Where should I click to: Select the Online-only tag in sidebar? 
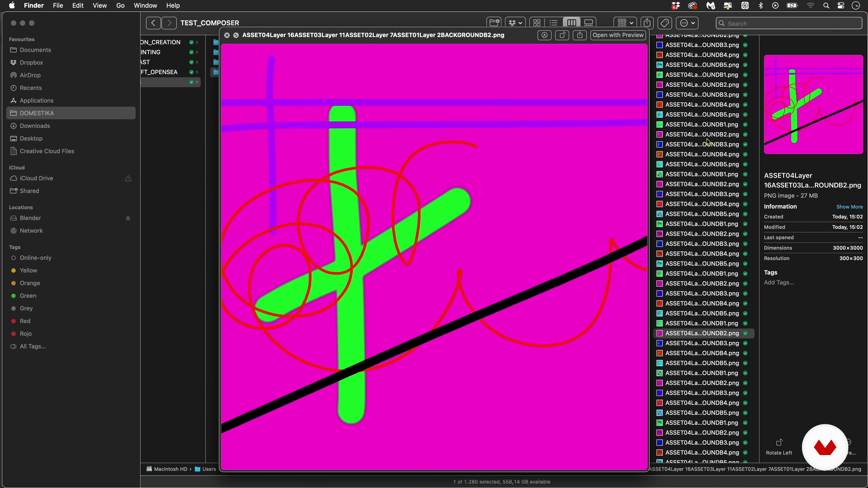[x=35, y=258]
